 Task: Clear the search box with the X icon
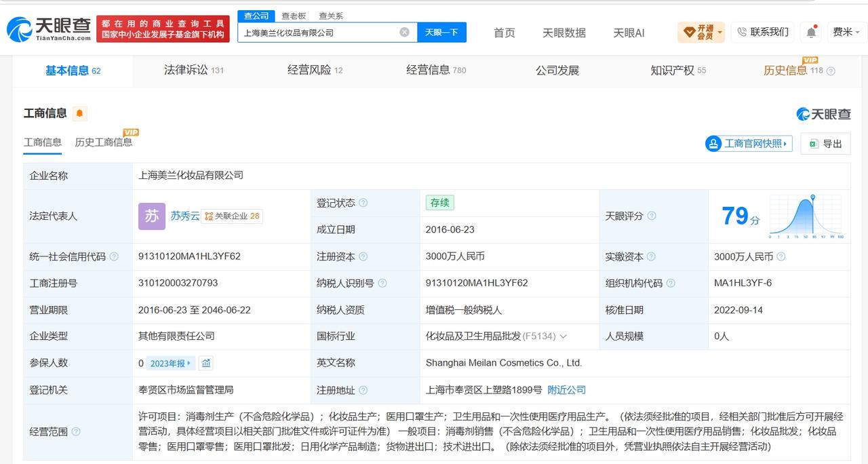404,32
